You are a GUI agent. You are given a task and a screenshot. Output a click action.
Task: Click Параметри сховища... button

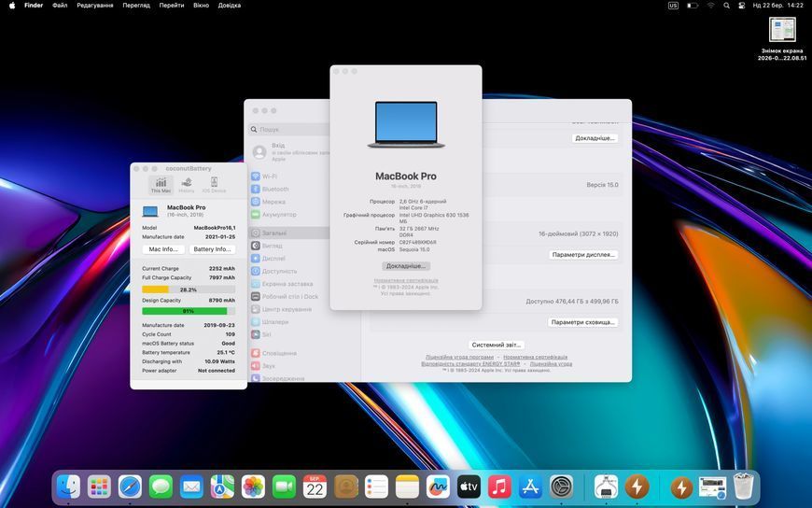[582, 322]
